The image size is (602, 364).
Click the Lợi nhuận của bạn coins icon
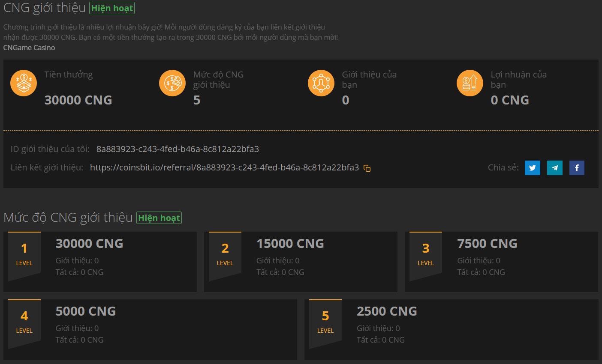click(x=470, y=83)
